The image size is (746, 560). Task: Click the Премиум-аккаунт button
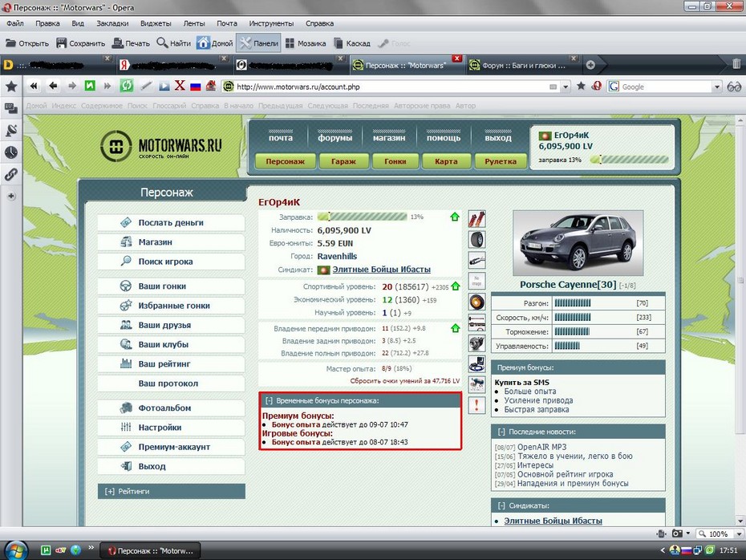pos(172,447)
